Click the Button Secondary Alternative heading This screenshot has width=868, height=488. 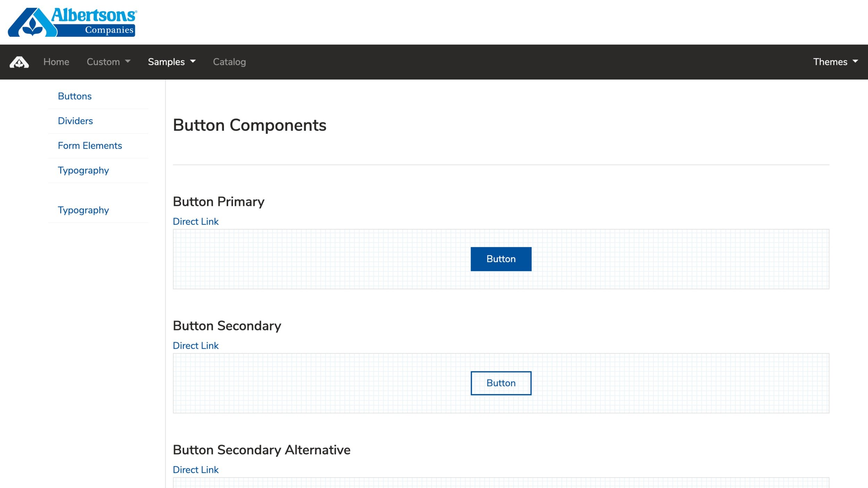tap(261, 450)
